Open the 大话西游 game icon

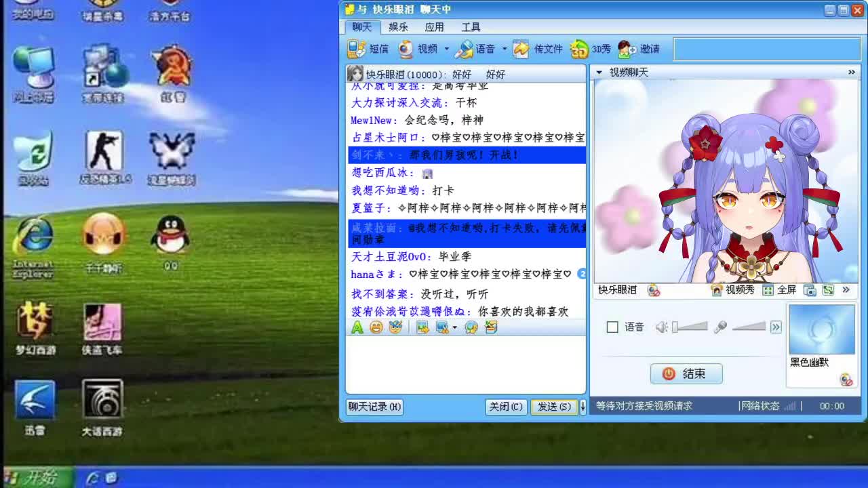point(102,408)
